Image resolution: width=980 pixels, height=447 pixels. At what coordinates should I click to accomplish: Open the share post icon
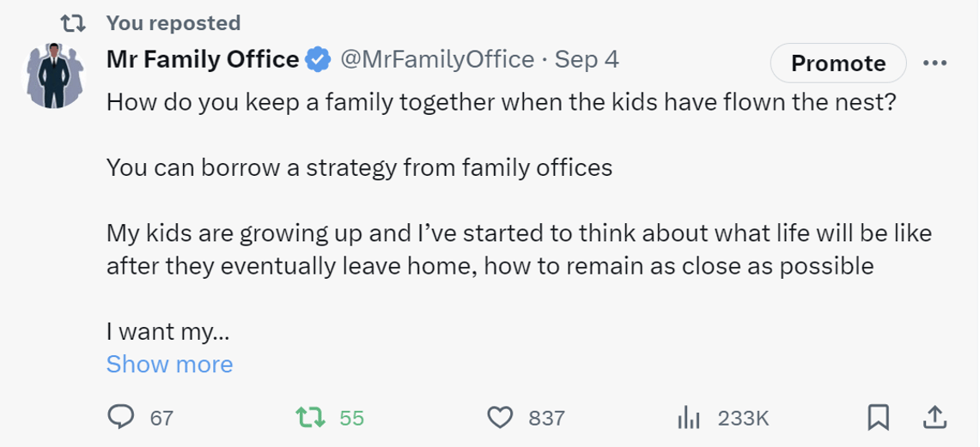pos(933,418)
